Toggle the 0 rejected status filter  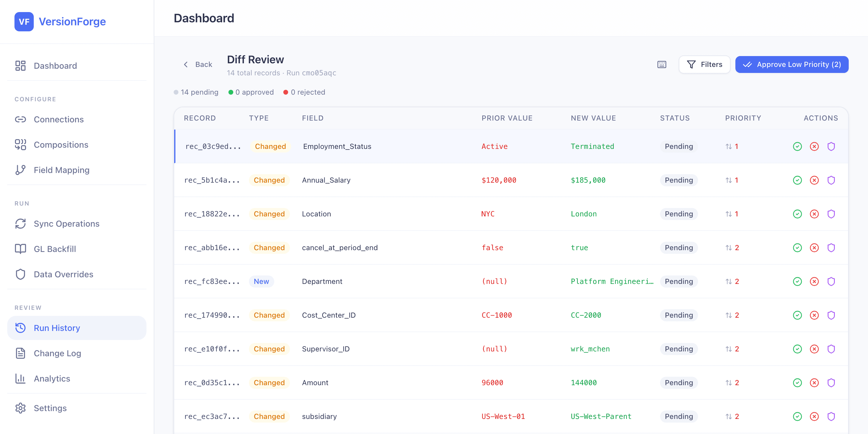(x=304, y=92)
